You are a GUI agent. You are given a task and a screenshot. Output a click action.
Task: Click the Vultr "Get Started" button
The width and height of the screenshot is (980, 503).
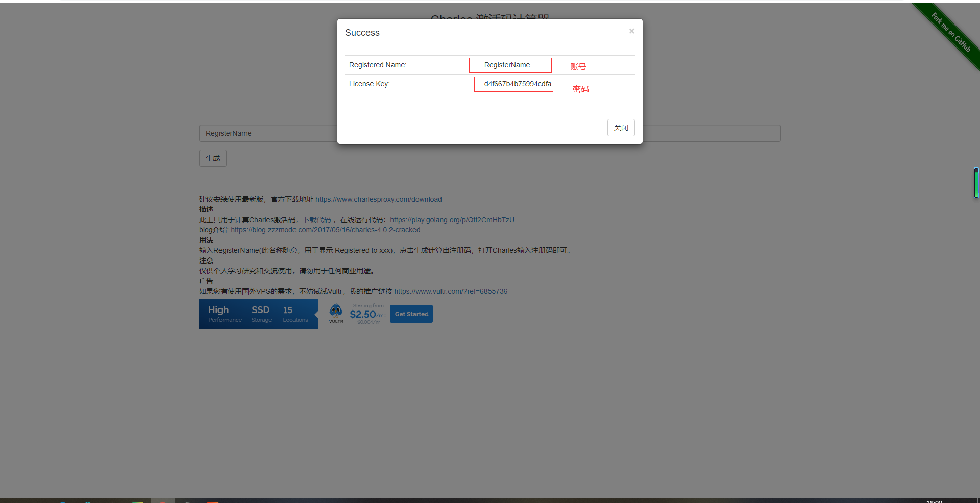coord(411,314)
